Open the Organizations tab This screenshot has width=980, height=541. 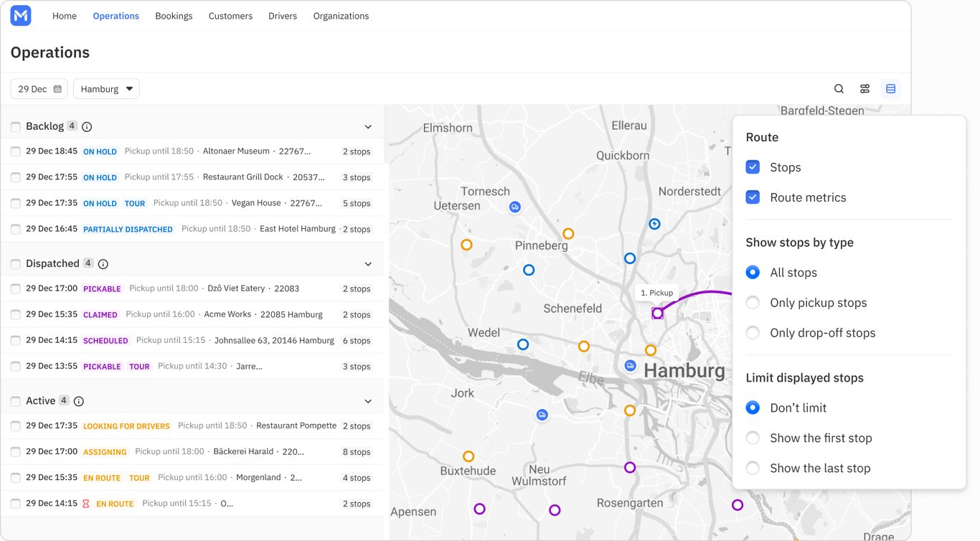point(341,16)
